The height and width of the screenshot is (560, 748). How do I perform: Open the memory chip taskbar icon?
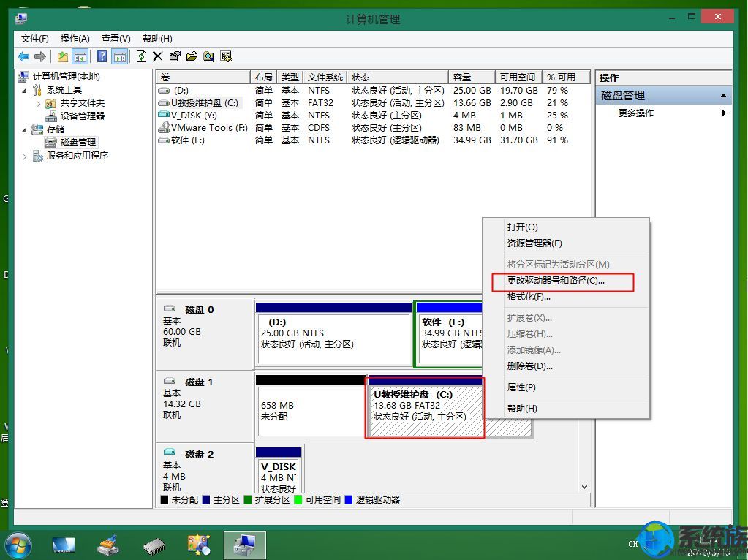[154, 546]
